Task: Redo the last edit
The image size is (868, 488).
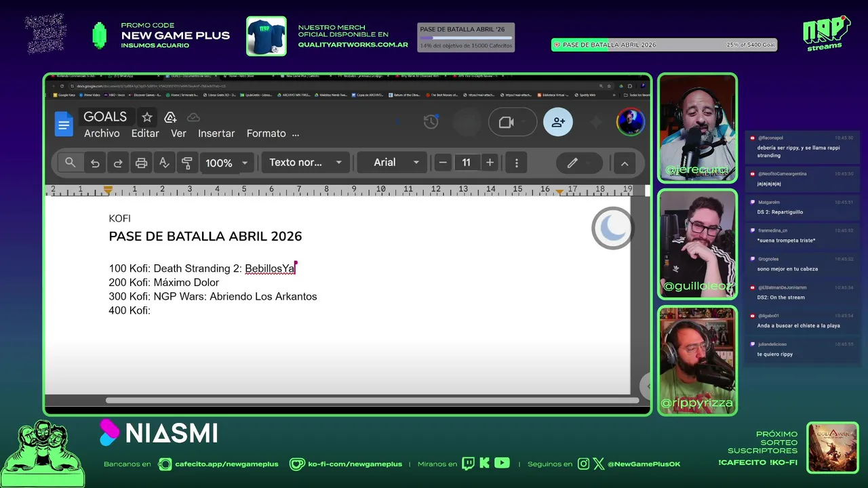Action: click(x=118, y=163)
